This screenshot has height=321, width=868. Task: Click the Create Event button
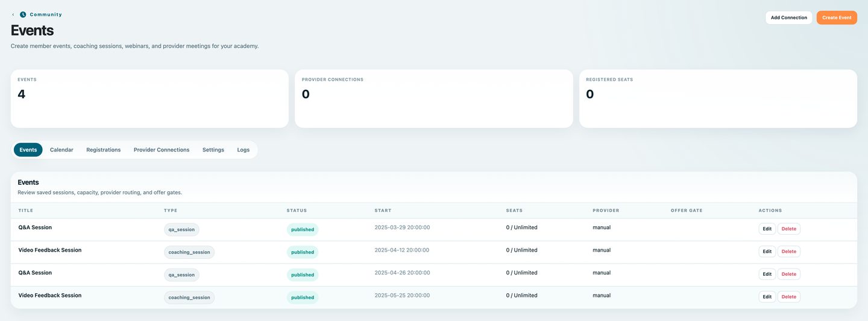point(837,17)
